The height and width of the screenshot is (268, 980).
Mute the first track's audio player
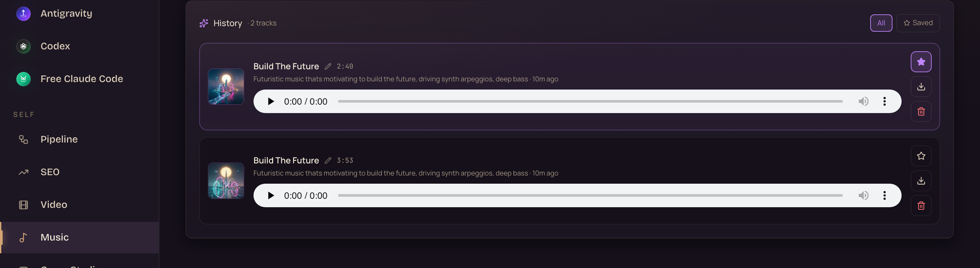[863, 101]
